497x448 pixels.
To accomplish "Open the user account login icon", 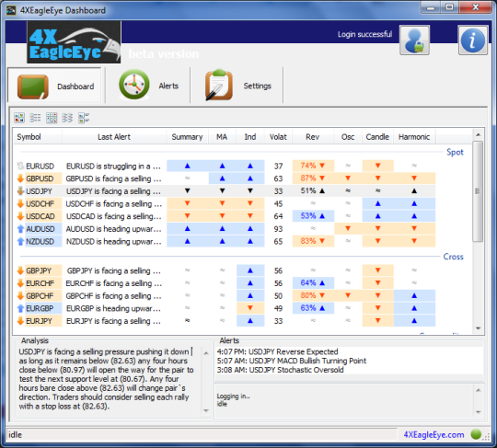I will tap(414, 40).
